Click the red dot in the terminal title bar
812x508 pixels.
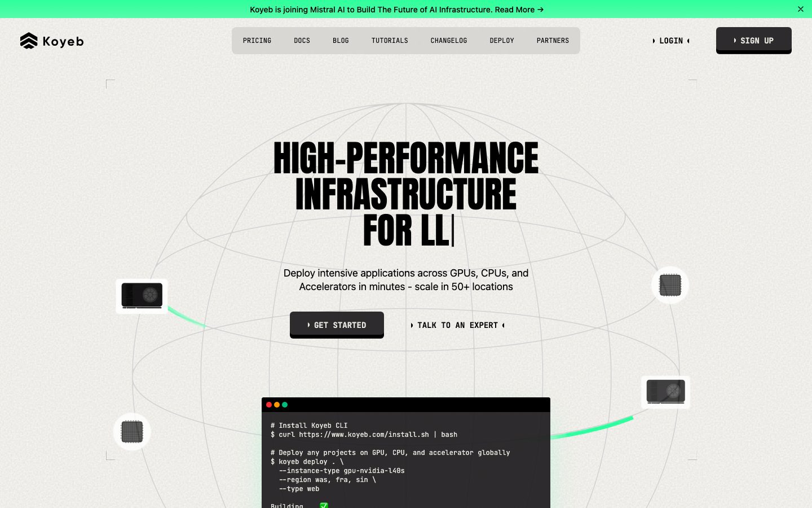click(269, 405)
